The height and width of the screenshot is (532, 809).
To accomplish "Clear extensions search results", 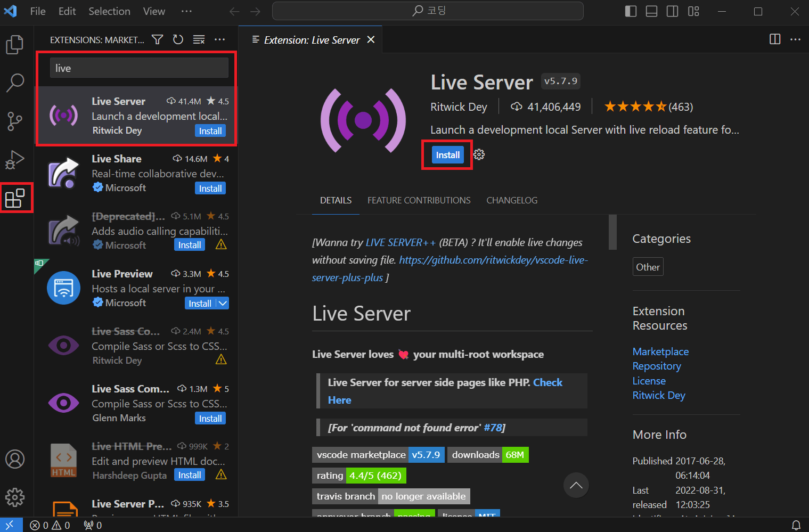I will coord(199,40).
